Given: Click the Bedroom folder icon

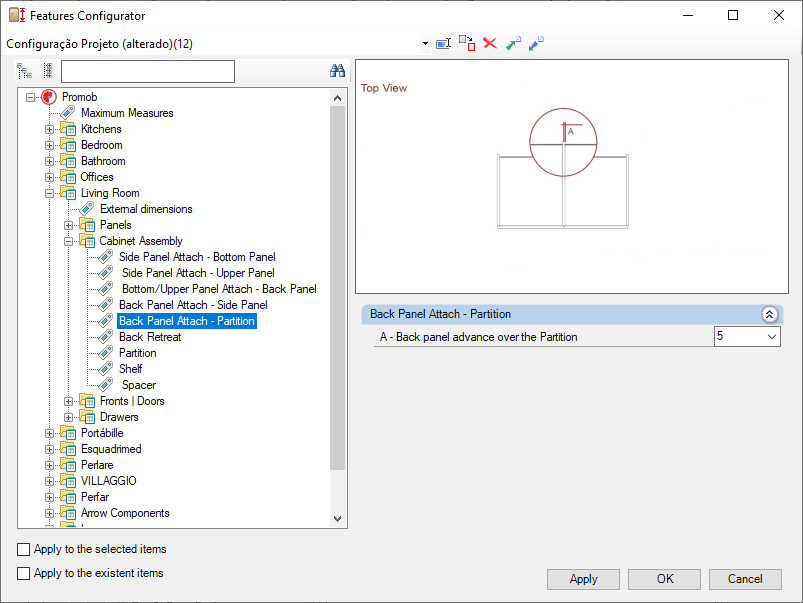Looking at the screenshot, I should 68,145.
